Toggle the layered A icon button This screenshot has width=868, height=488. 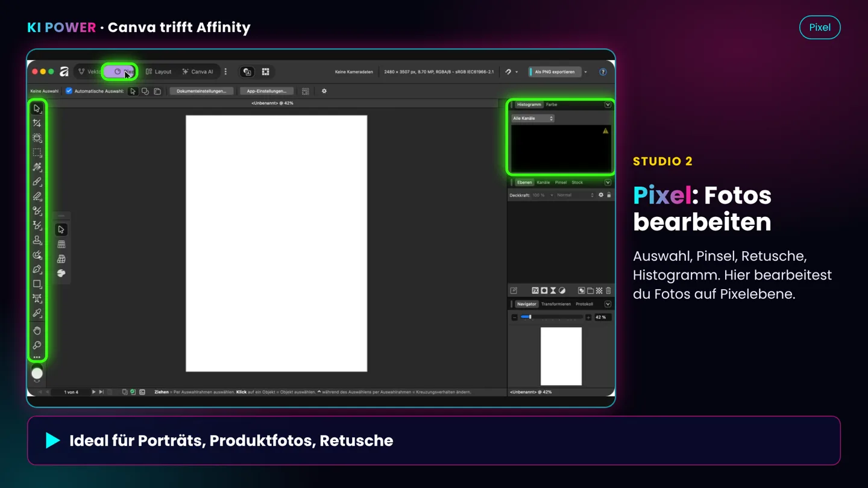click(247, 72)
